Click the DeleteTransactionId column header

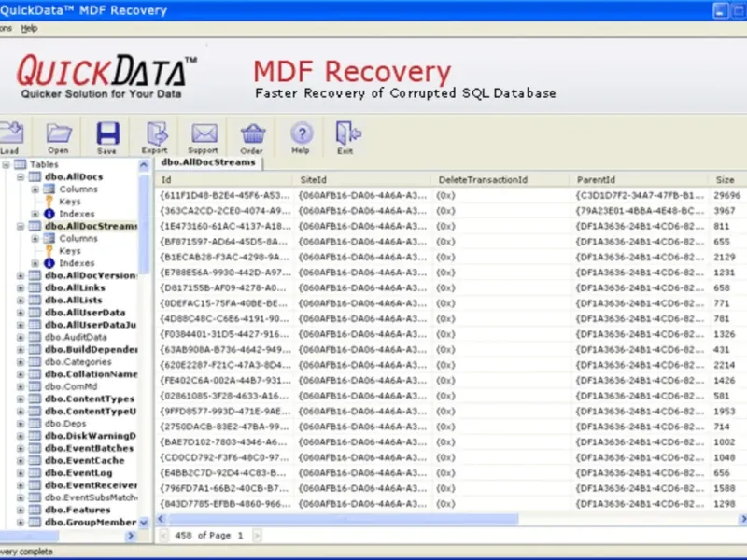pos(500,179)
